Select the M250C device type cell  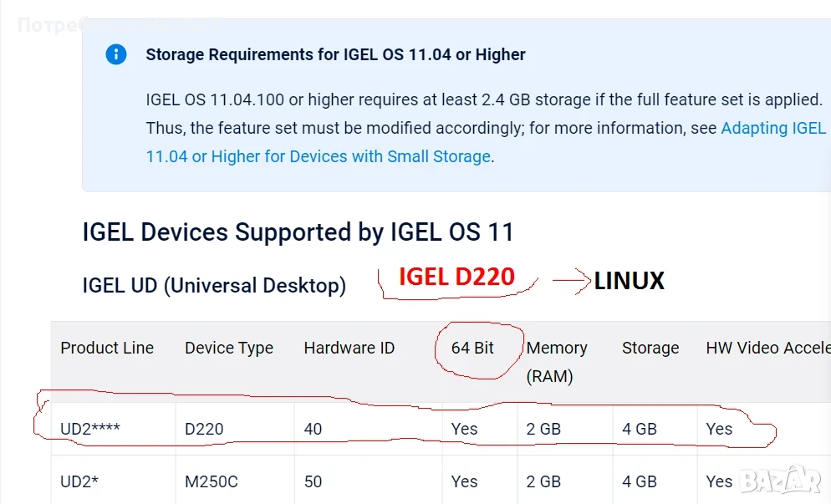(211, 481)
